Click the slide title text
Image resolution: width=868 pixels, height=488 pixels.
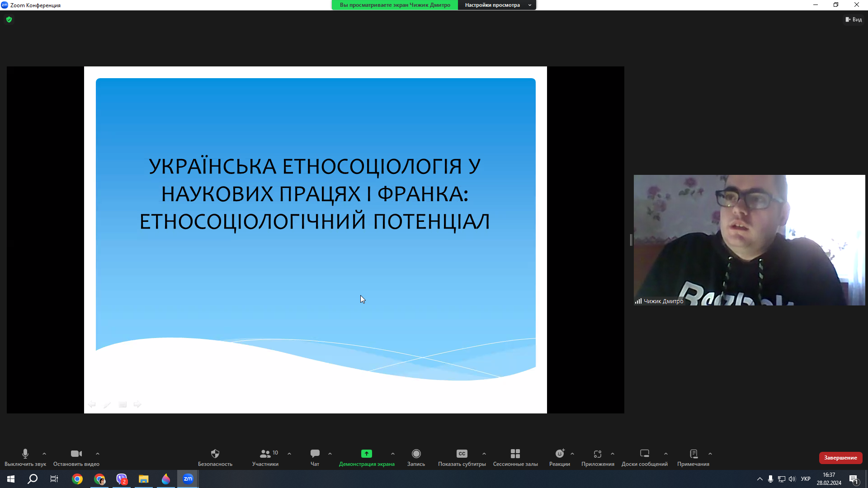315,194
